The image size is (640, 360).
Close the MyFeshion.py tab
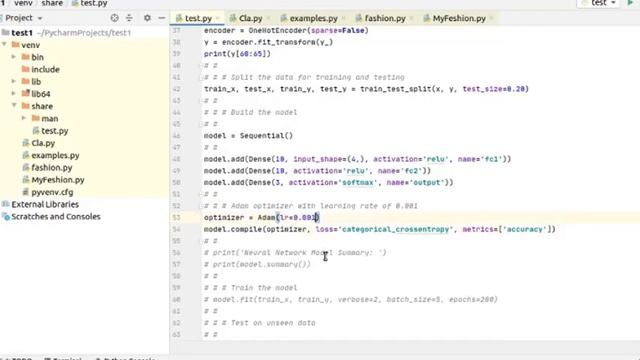[491, 18]
